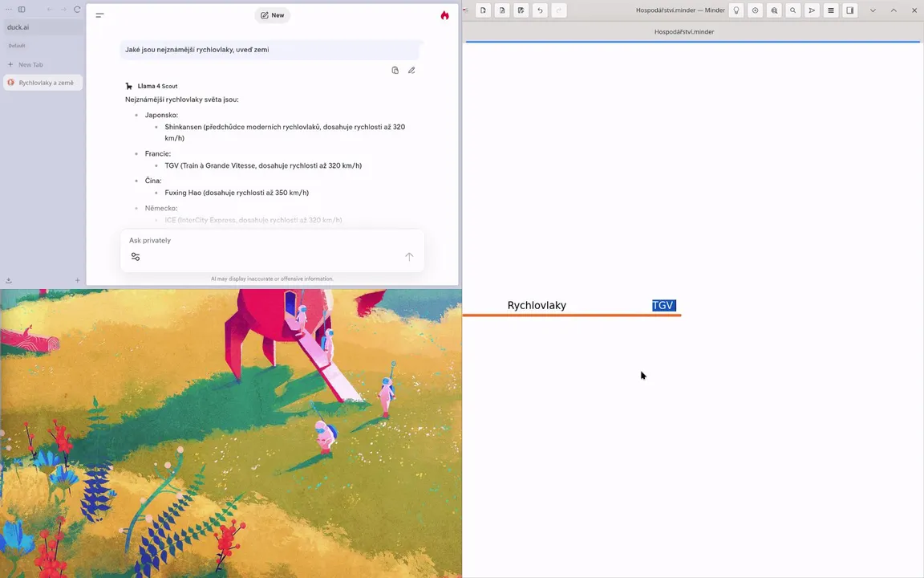
Task: Open Minder's brainstorm target-circle icon
Action: tap(755, 10)
